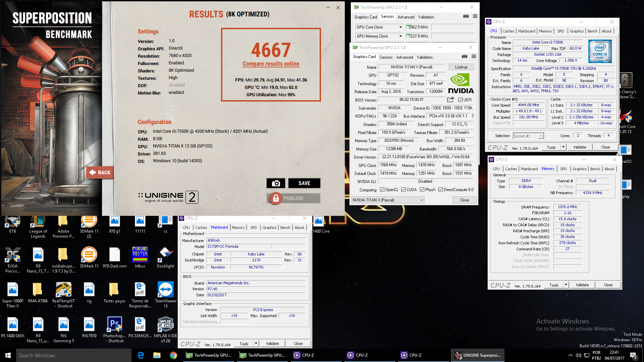The width and height of the screenshot is (644, 362).
Task: Click Close button in GPU-Z Graphics Card window
Action: point(465,200)
